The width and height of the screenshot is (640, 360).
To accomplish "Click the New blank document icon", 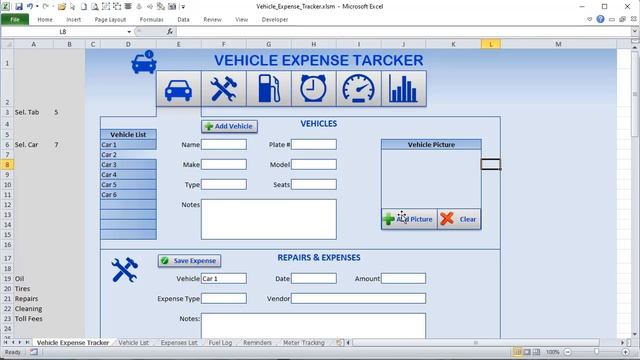I will coord(84,7).
